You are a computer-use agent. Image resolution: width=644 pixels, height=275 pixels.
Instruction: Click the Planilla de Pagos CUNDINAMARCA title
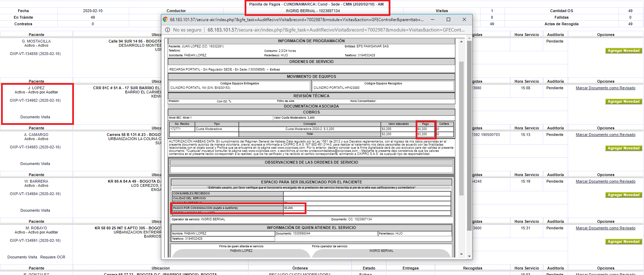(316, 4)
